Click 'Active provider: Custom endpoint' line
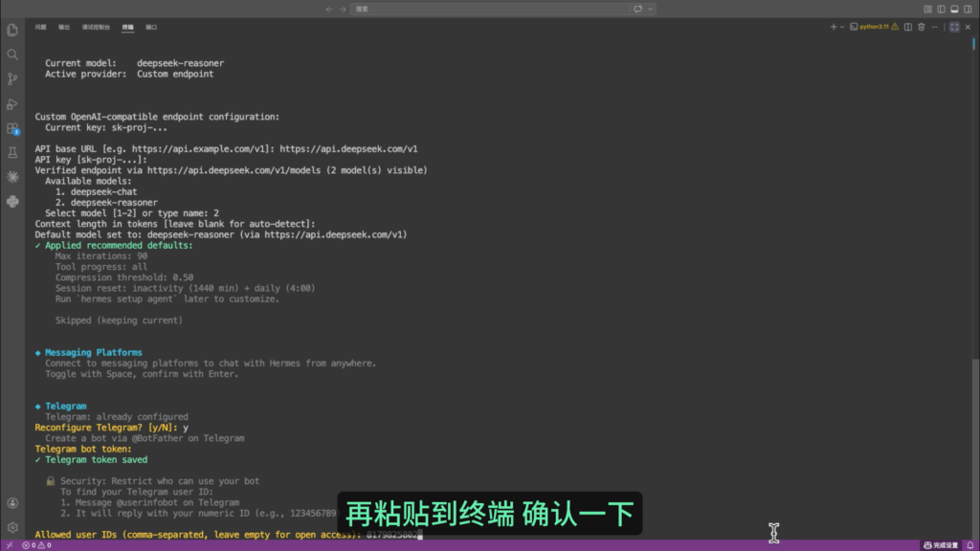The image size is (980, 551). [129, 74]
